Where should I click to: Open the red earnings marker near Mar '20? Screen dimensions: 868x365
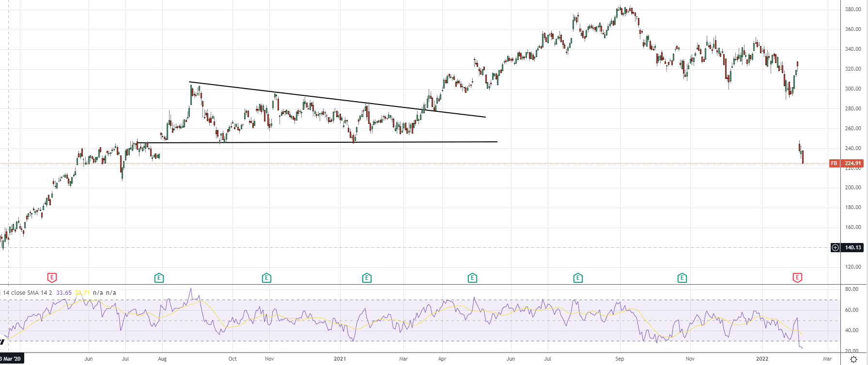52,277
